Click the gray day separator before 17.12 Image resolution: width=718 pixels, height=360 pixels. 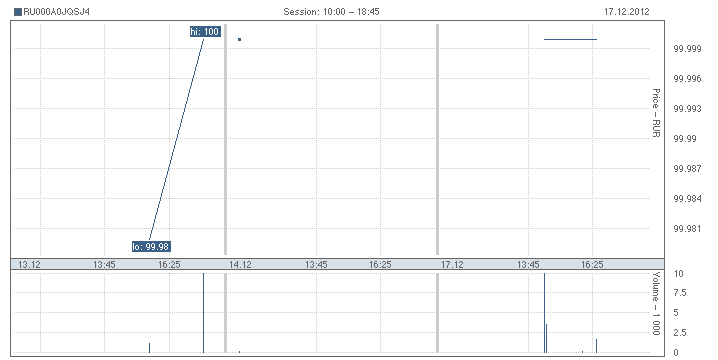[437, 139]
